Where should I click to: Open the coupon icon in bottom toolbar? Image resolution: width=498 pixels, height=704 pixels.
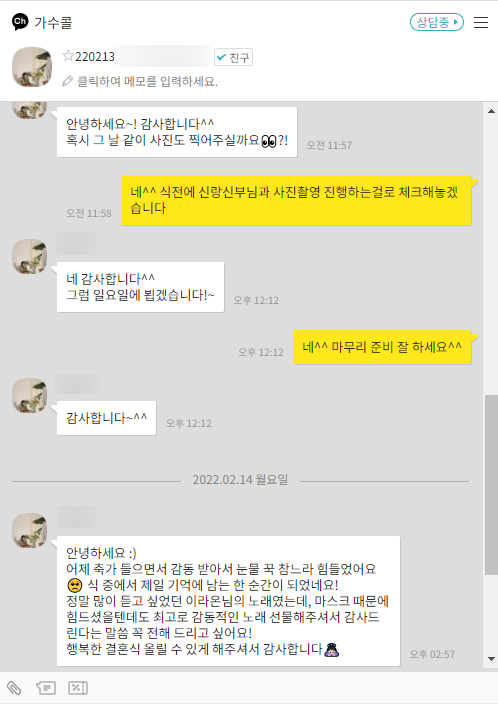tap(78, 688)
